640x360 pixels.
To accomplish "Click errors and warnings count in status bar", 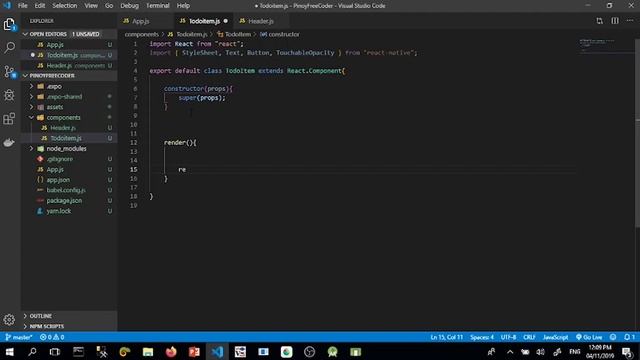I will [x=52, y=337].
